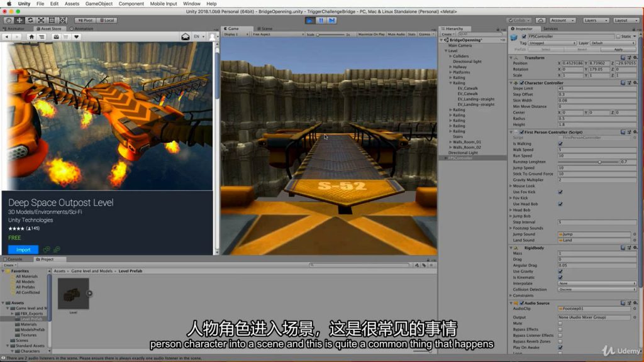Toggle the Use Fov Kick checkbox
644x362 pixels.
[560, 192]
